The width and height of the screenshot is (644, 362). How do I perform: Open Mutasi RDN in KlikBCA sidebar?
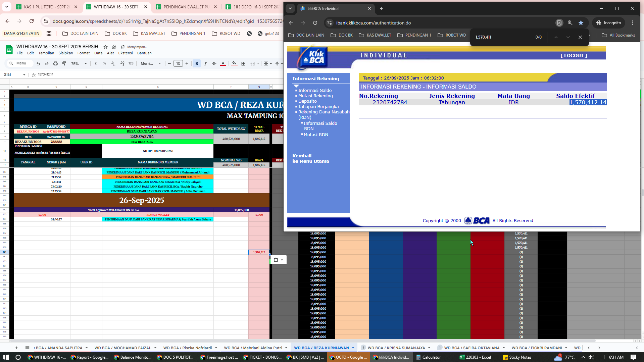316,135
